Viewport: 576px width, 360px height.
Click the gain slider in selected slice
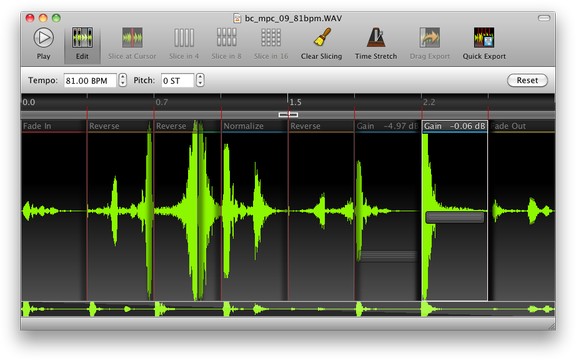tap(454, 217)
